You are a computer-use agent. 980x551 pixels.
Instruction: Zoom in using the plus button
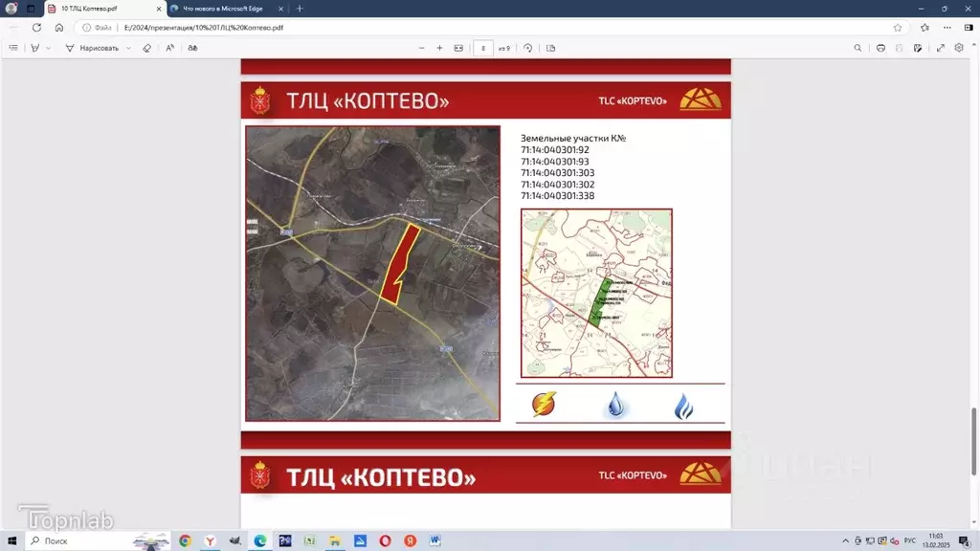click(439, 48)
